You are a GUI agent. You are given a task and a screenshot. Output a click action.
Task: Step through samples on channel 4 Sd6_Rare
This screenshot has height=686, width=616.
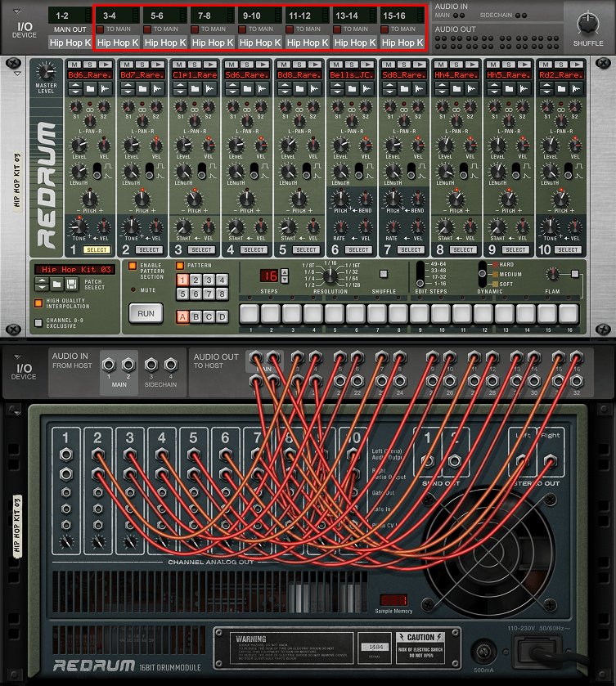(232, 89)
